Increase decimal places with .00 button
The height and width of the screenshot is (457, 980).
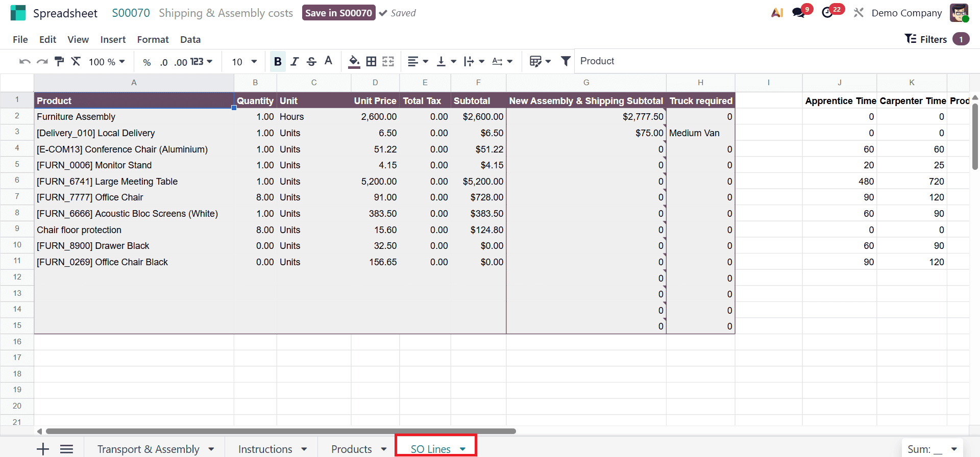tap(181, 62)
